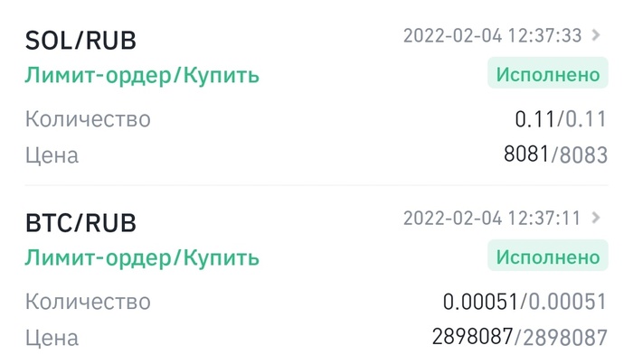The image size is (633, 364).
Task: Select Лимит-ордер/Купить label in BTC/RUB order
Action: (142, 257)
